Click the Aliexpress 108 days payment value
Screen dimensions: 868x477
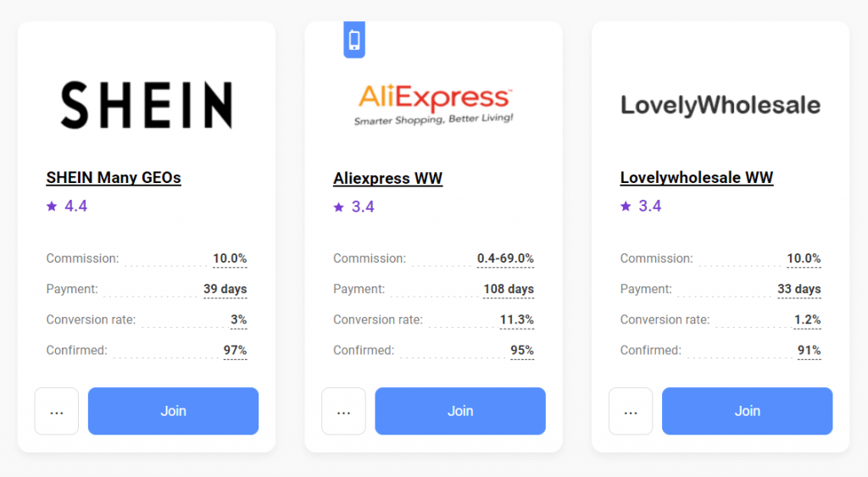(x=509, y=289)
